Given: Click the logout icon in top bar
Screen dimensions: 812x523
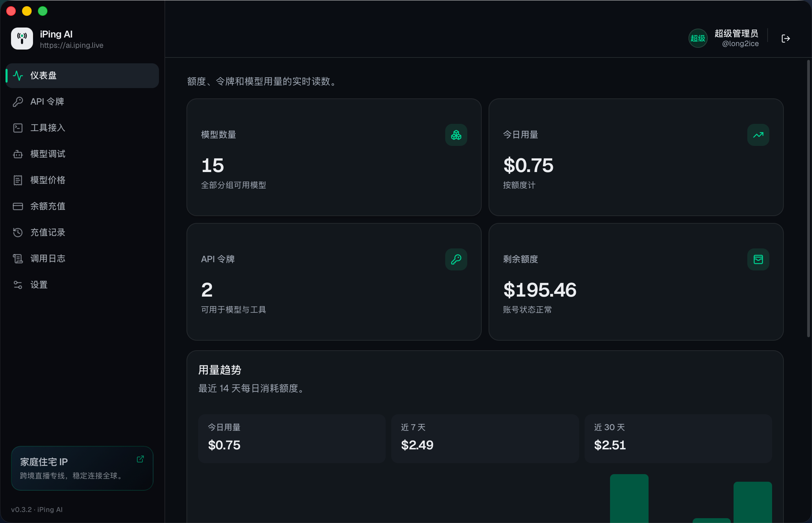Looking at the screenshot, I should click(x=786, y=39).
